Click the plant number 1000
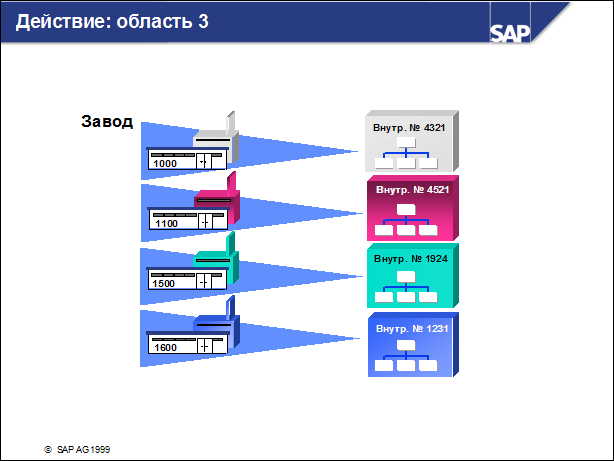This screenshot has width=614, height=461. 165,163
